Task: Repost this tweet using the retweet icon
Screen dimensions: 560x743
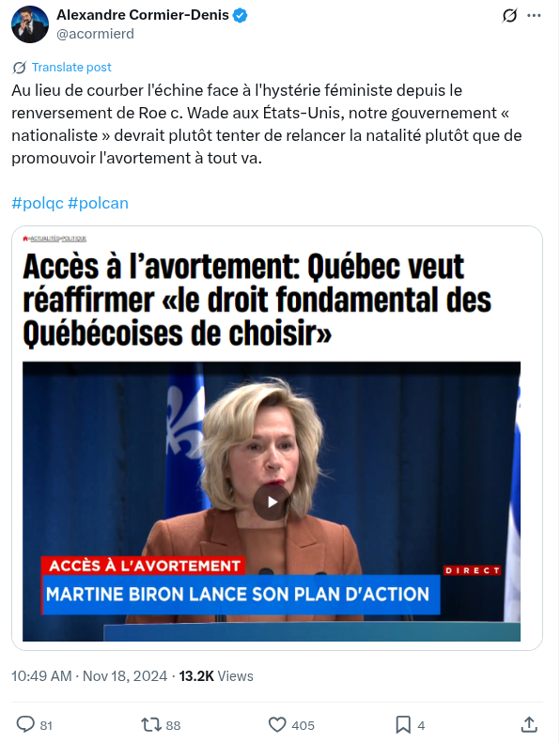Action: tap(151, 724)
